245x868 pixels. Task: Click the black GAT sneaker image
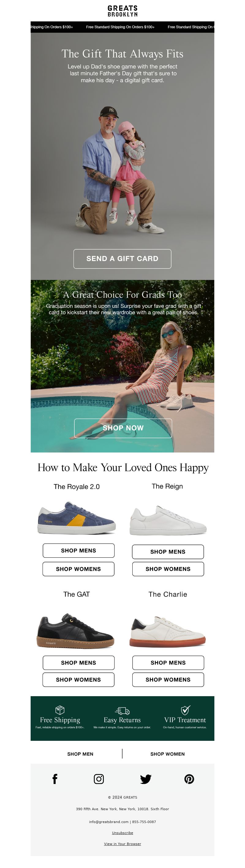[76, 630]
